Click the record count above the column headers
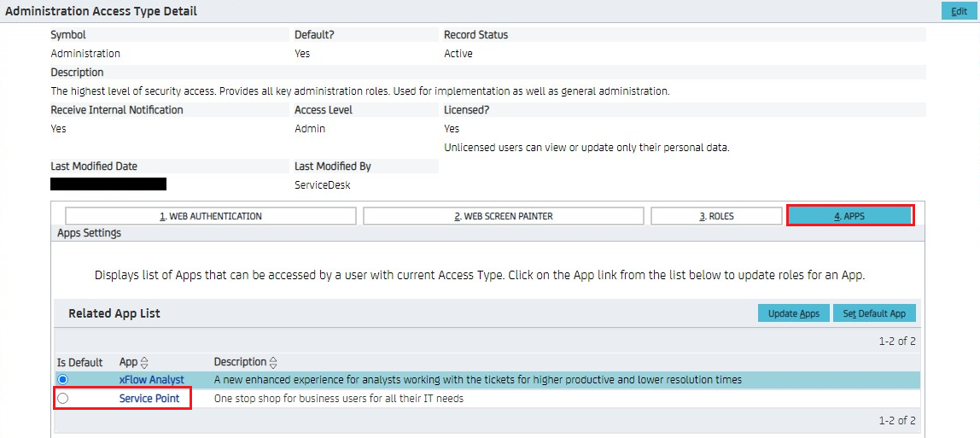 897,342
